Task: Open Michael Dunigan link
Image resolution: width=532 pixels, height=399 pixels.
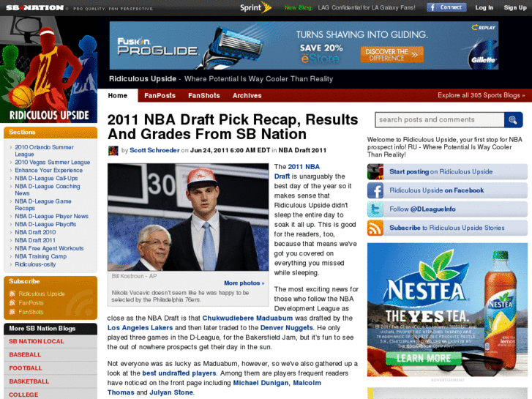Action: point(261,383)
